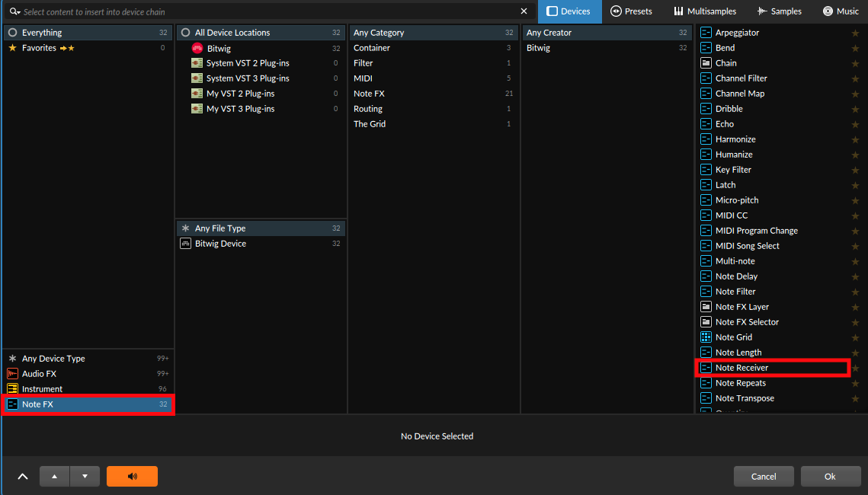Select the Bitwig creator row
The image size is (868, 495).
(x=607, y=48)
